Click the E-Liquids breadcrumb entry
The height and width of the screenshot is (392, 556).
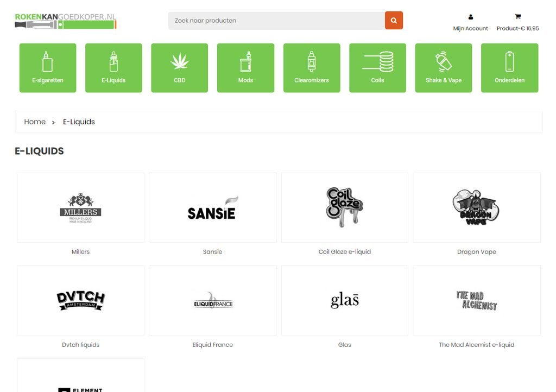point(79,122)
